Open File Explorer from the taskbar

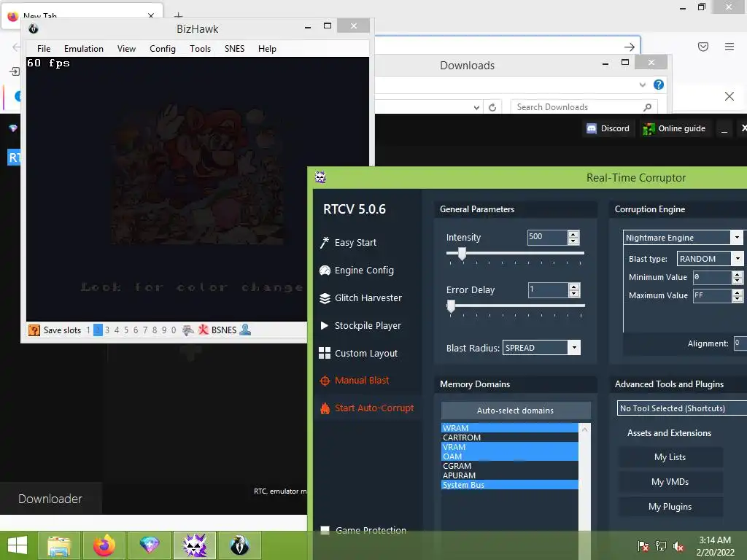point(59,545)
